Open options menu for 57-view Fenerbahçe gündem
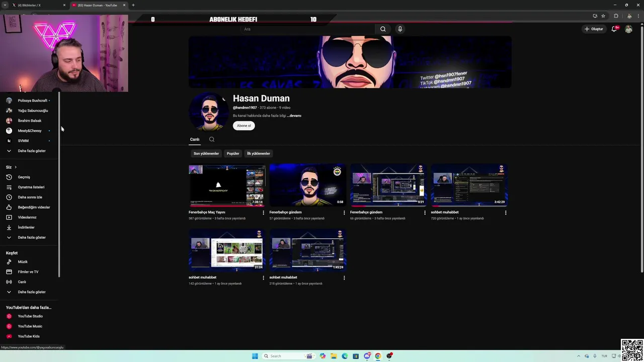The width and height of the screenshot is (644, 362). click(x=344, y=213)
